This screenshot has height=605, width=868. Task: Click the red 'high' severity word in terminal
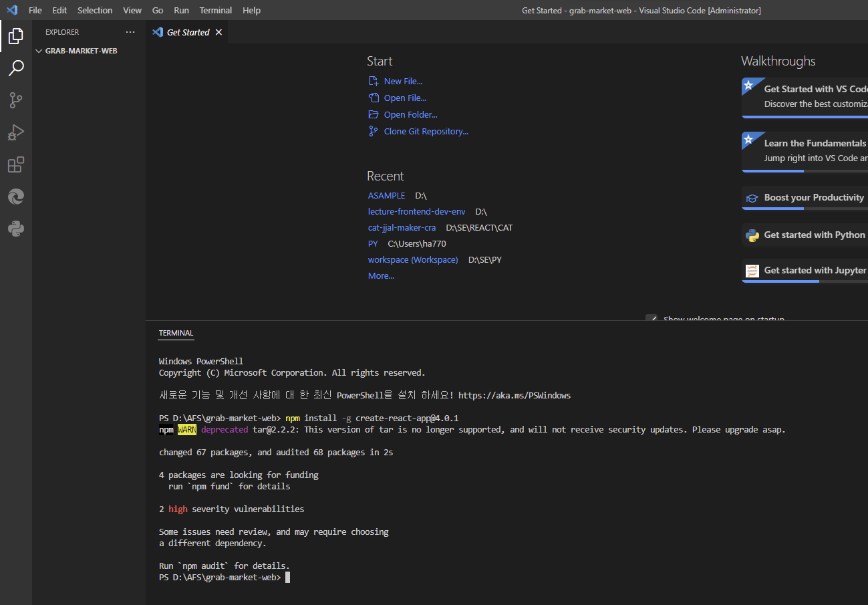178,509
